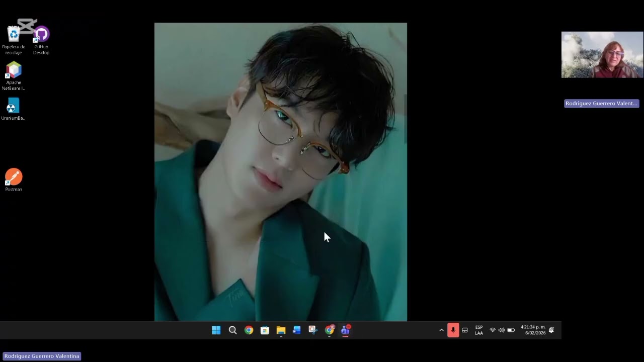Viewport: 644px width, 362px height.
Task: Open File Explorer from taskbar
Action: tap(281, 330)
